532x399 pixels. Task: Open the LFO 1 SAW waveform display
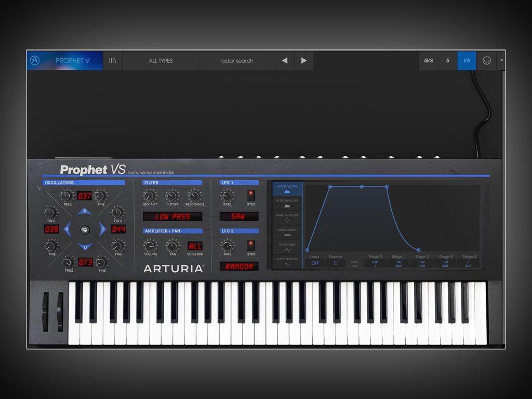[x=239, y=217]
